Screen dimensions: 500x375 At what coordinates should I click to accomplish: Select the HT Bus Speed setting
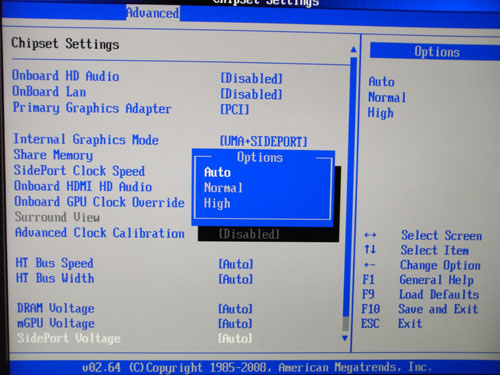tap(55, 263)
